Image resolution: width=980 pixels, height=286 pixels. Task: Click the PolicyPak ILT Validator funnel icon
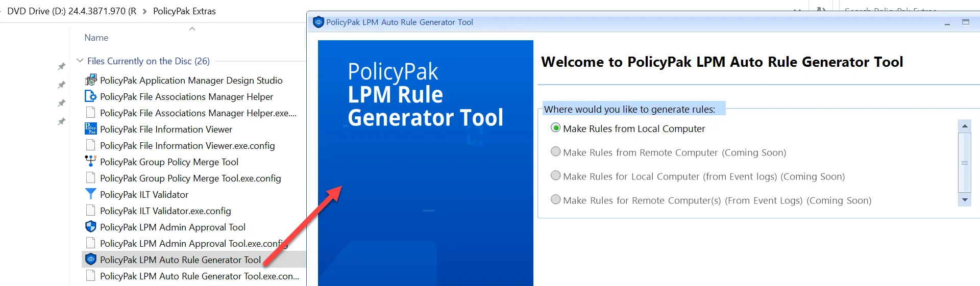point(91,194)
